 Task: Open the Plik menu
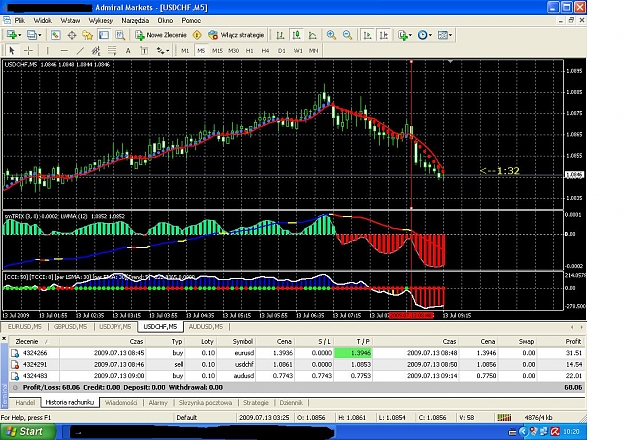[20, 20]
